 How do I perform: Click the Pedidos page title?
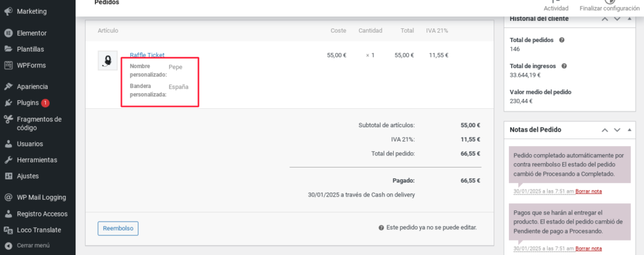pos(107,3)
